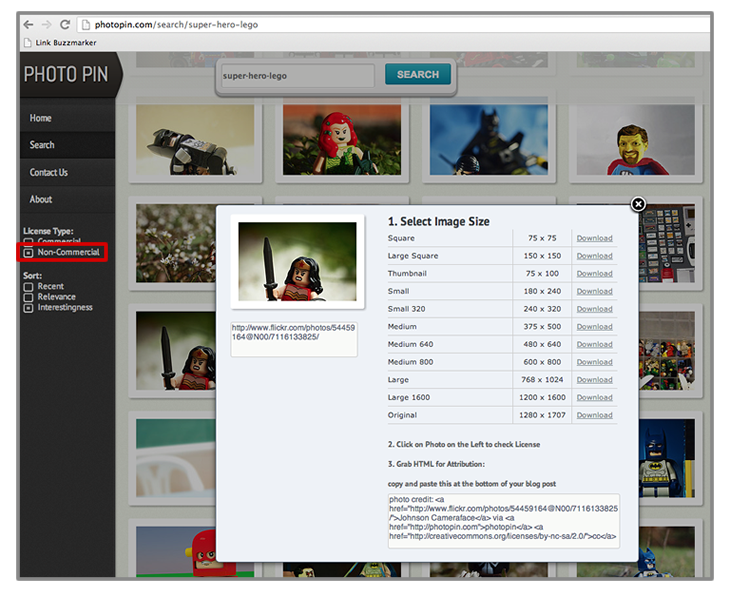Download the Medium 800 size

pos(595,362)
